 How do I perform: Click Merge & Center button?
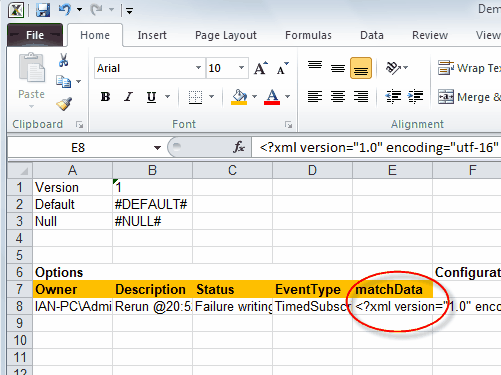(x=469, y=97)
